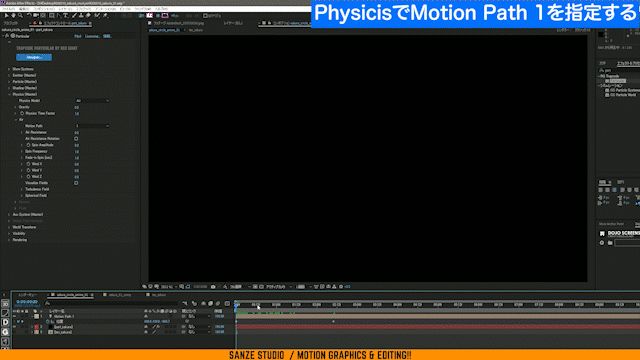Click the Wind Z stopwatch
This screenshot has height=360, width=640.
coord(28,177)
